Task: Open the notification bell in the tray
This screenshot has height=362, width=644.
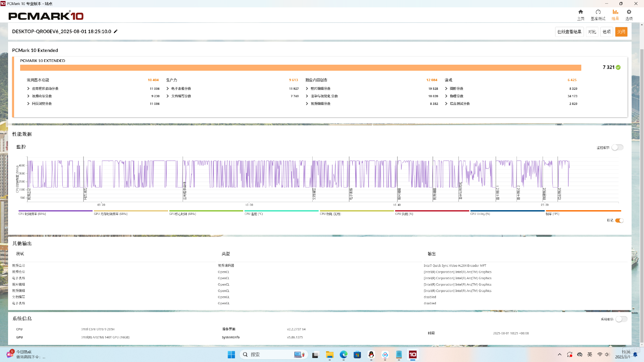Action: coord(635,355)
